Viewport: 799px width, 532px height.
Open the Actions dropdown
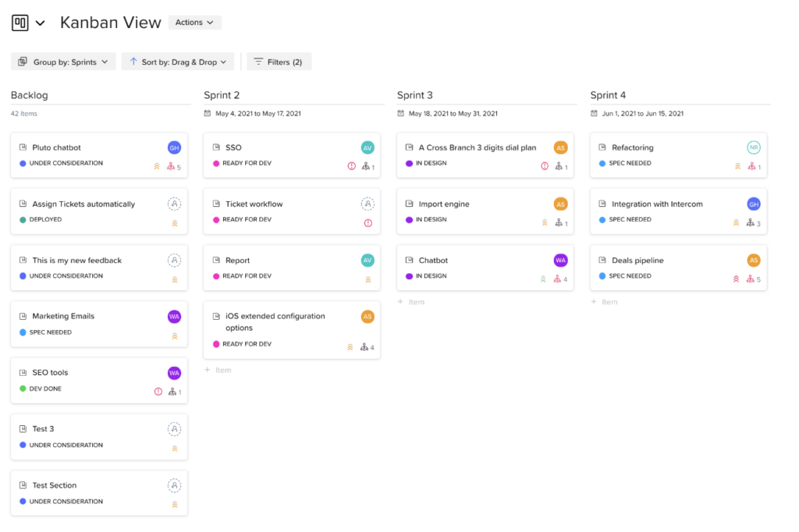click(x=194, y=23)
